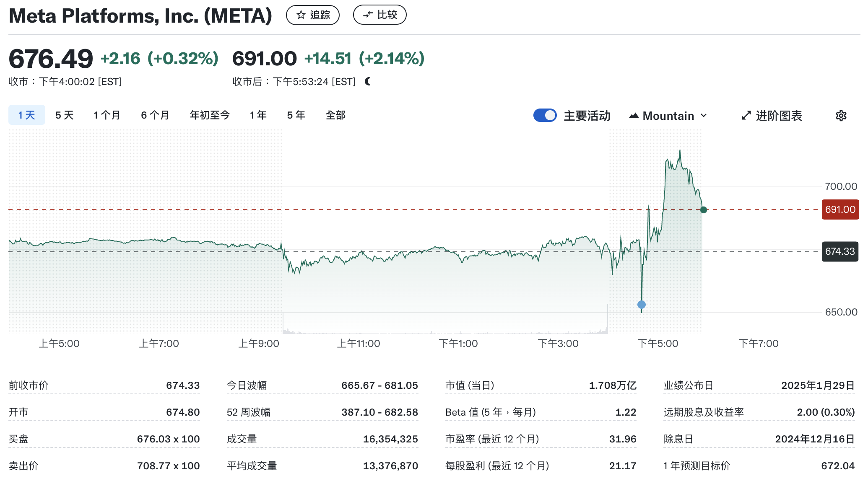Click the 买盘 value 676.03 x 100
868x481 pixels.
point(168,439)
